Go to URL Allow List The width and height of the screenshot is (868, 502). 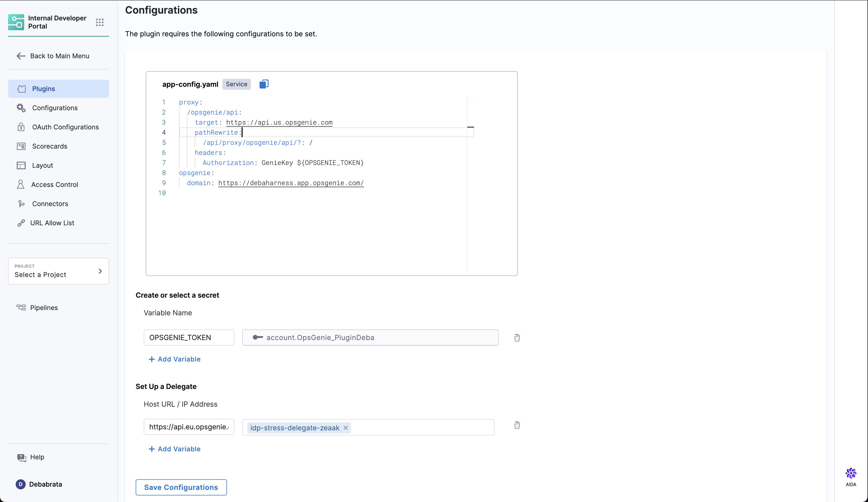coord(52,223)
